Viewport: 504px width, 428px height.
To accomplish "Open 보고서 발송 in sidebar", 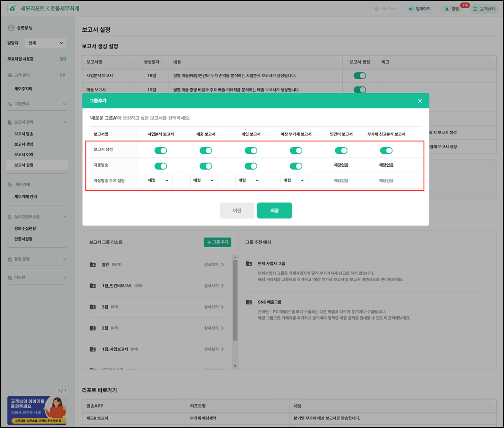I will pyautogui.click(x=24, y=134).
